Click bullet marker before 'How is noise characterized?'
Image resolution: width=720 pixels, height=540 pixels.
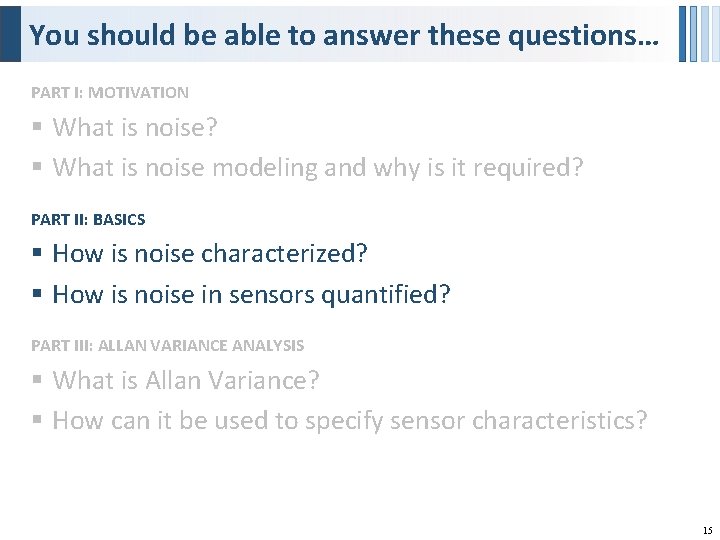36,254
